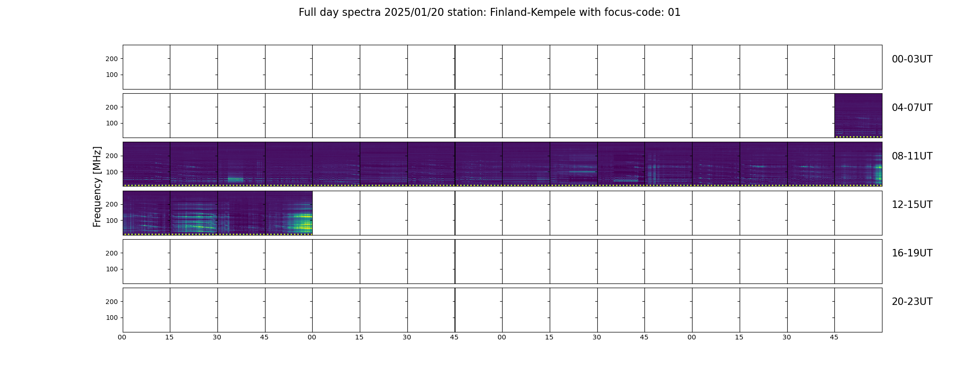Click the 100 tick label of the 00-03UT row
The image size is (980, 373).
pyautogui.click(x=112, y=75)
